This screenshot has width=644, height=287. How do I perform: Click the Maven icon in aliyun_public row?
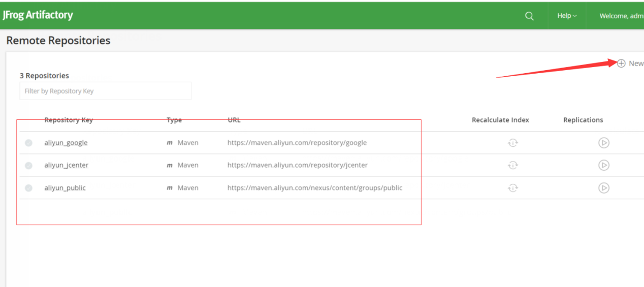click(x=170, y=188)
